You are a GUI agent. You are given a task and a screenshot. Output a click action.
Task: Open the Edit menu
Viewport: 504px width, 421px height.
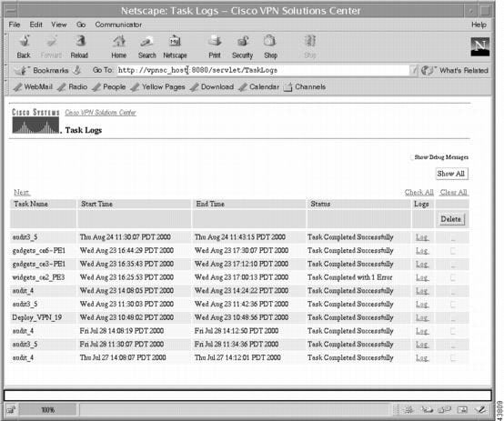tap(35, 25)
